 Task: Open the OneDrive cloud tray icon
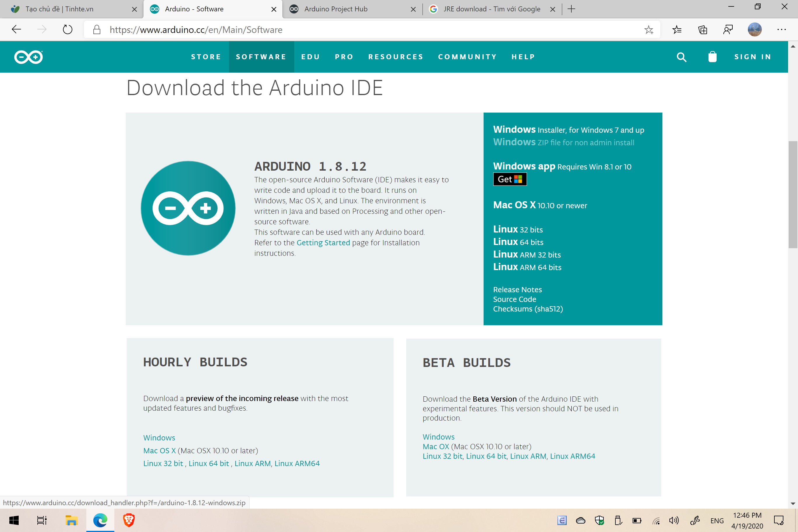click(x=580, y=520)
